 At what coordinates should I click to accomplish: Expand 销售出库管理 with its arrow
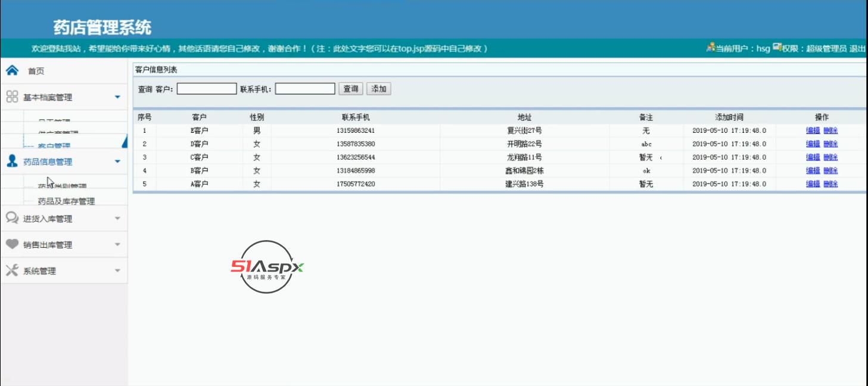tap(117, 245)
